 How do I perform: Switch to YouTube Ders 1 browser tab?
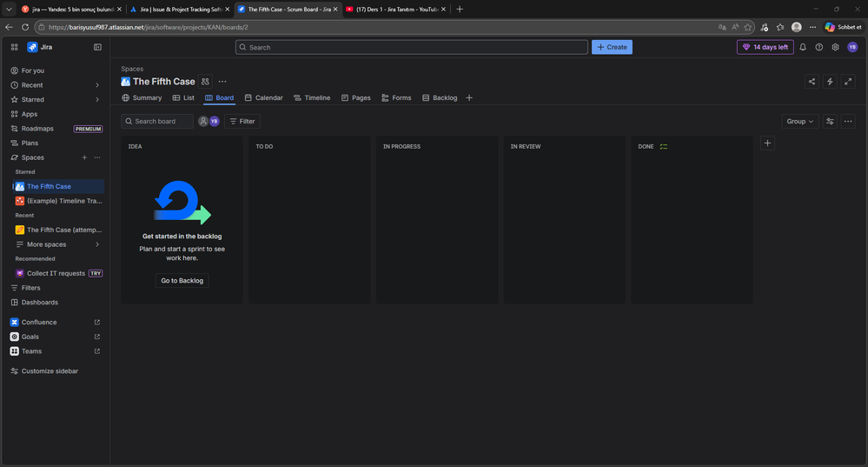[x=395, y=10]
